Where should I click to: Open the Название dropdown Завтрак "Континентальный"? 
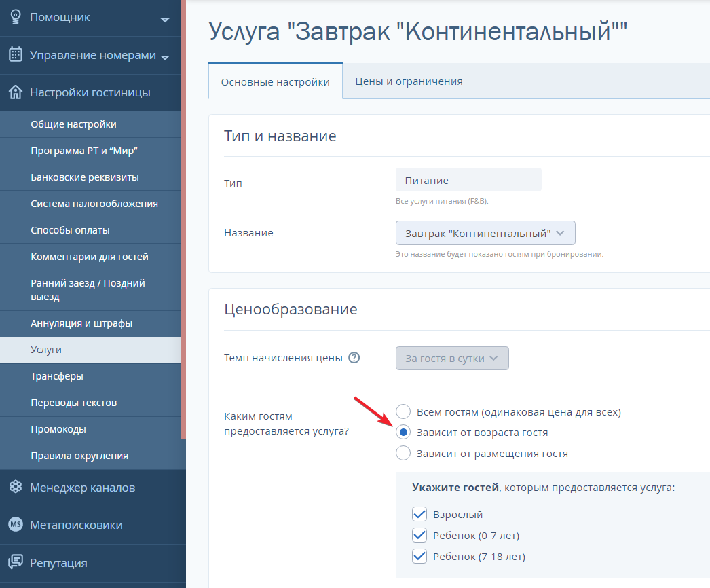485,233
